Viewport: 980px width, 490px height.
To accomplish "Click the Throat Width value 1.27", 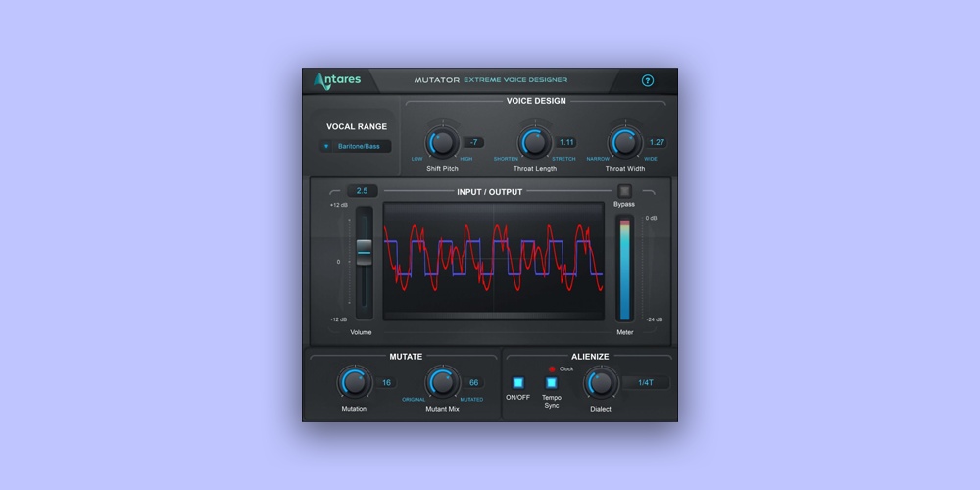I will 657,142.
